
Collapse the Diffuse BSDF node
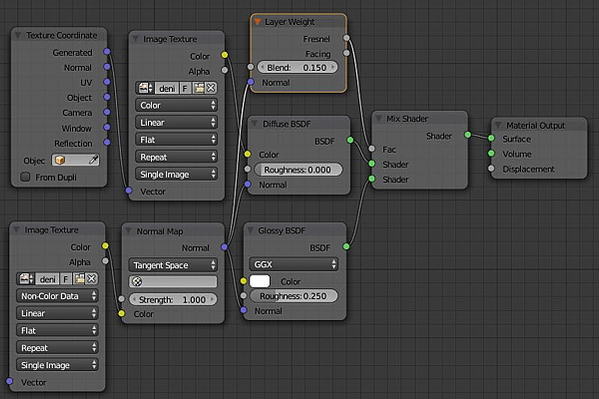(x=254, y=123)
